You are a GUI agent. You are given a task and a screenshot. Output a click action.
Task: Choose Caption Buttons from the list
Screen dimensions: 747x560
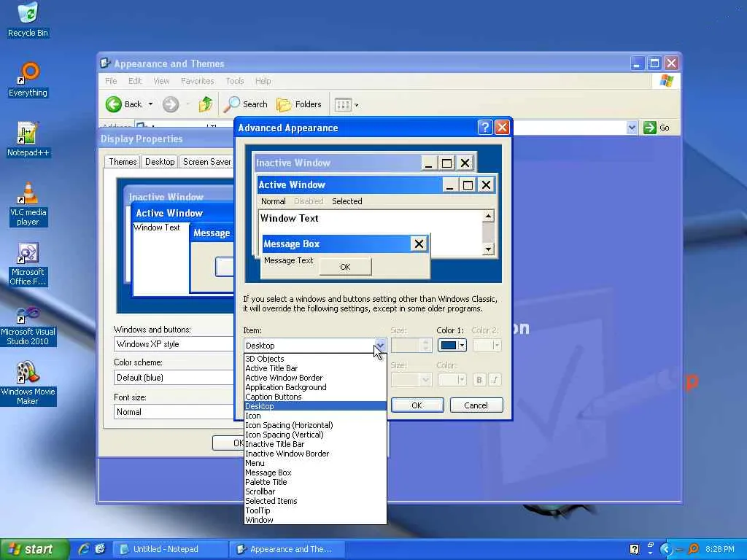[x=315, y=397]
